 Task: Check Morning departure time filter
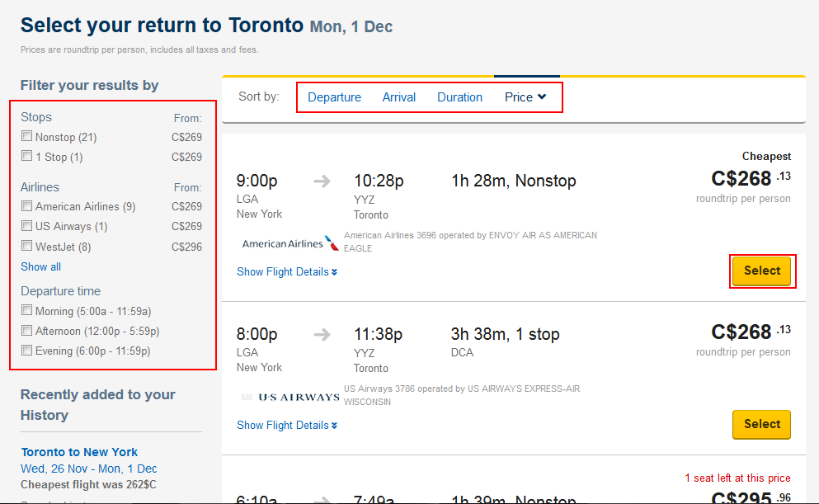point(27,310)
